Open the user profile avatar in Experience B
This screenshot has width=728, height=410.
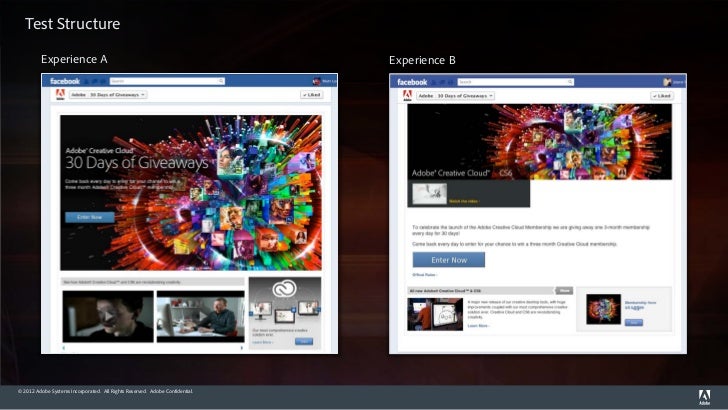click(667, 82)
